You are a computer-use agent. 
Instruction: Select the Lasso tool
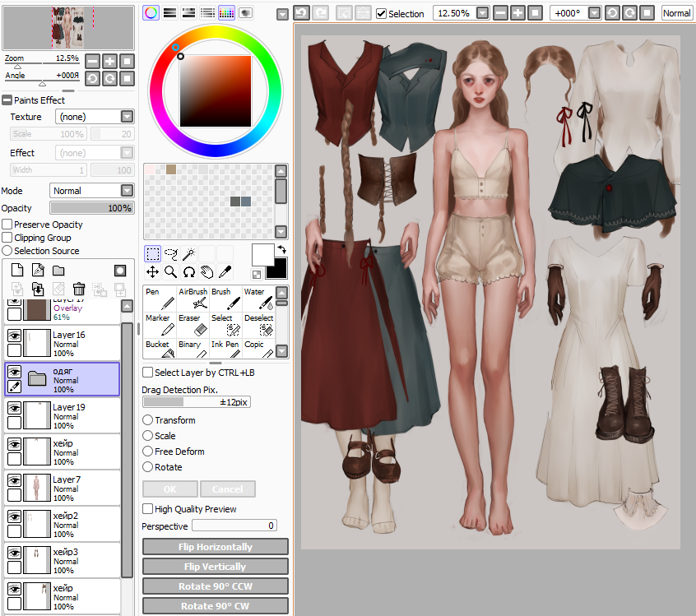171,254
